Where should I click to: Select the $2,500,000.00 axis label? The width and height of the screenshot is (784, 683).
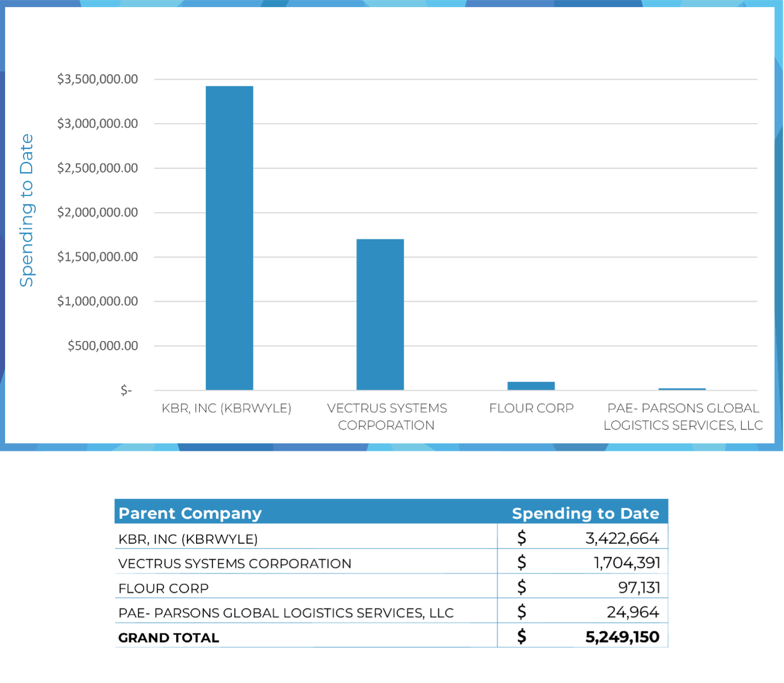pyautogui.click(x=97, y=168)
